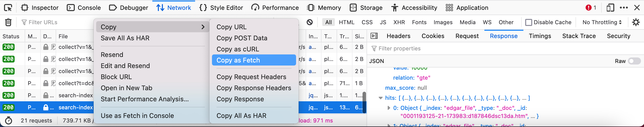644x127 pixels.
Task: Clear the network log with trash icon
Action: coord(8,22)
